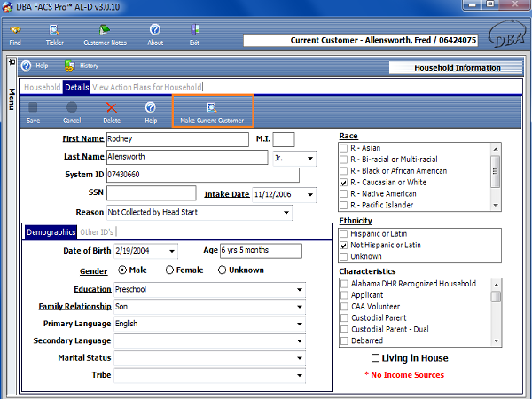Click the Exit icon
Image resolution: width=532 pixels, height=399 pixels.
click(194, 33)
